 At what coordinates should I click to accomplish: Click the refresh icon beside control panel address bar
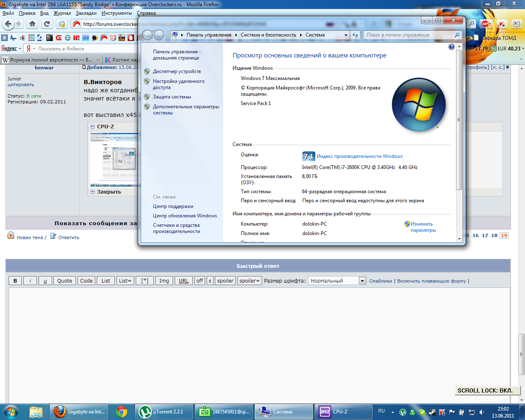pyautogui.click(x=355, y=35)
